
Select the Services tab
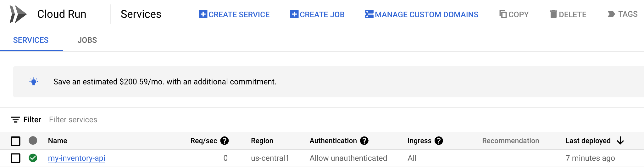31,40
